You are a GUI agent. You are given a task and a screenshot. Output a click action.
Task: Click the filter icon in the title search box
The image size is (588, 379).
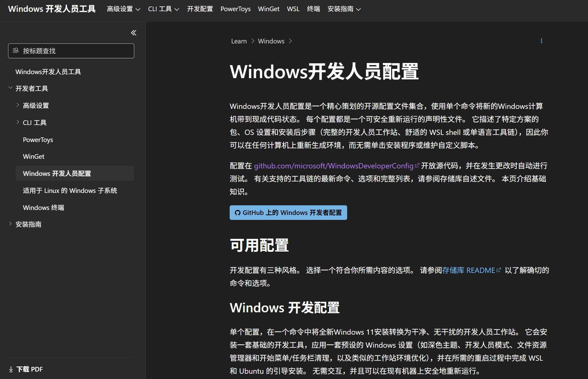pyautogui.click(x=15, y=51)
